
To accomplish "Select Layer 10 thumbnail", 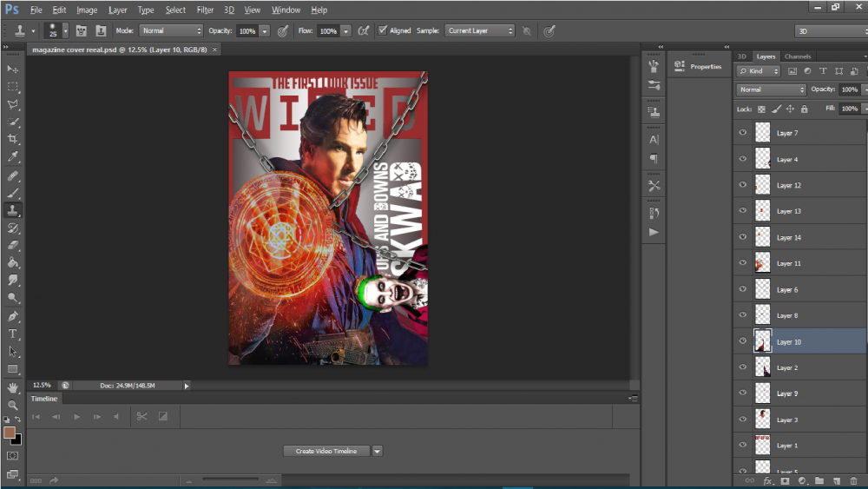I will coord(763,341).
